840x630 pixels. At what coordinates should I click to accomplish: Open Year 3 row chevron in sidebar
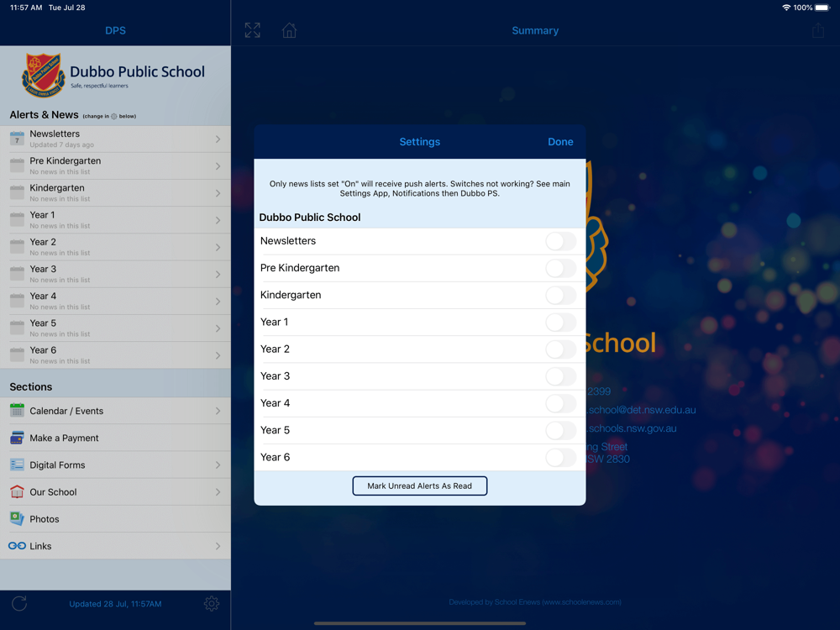[218, 275]
